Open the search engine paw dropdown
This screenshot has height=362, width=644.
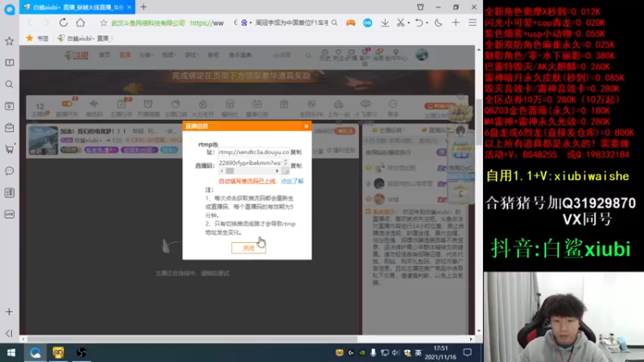(x=246, y=23)
